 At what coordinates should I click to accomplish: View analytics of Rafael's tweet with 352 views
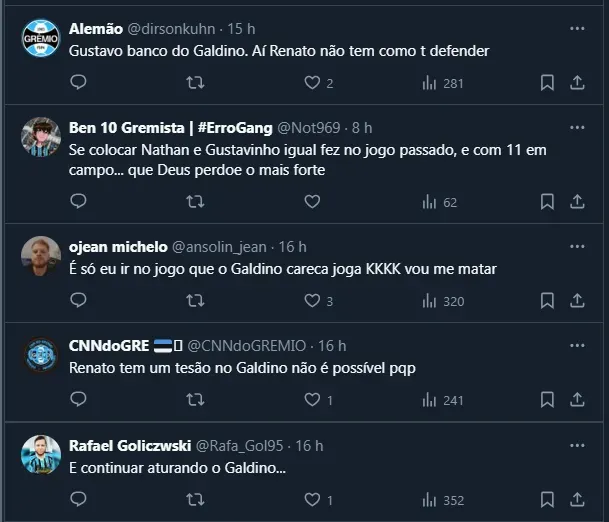tap(443, 499)
